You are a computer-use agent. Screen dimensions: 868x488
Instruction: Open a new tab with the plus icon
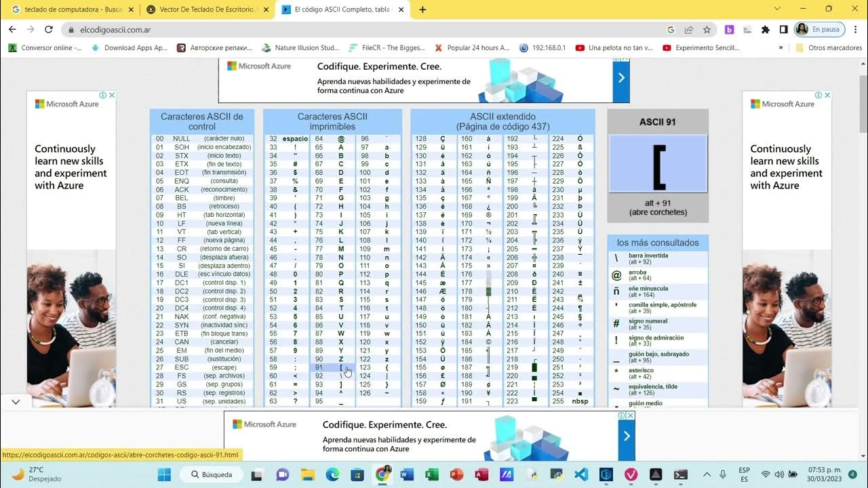[x=422, y=9]
